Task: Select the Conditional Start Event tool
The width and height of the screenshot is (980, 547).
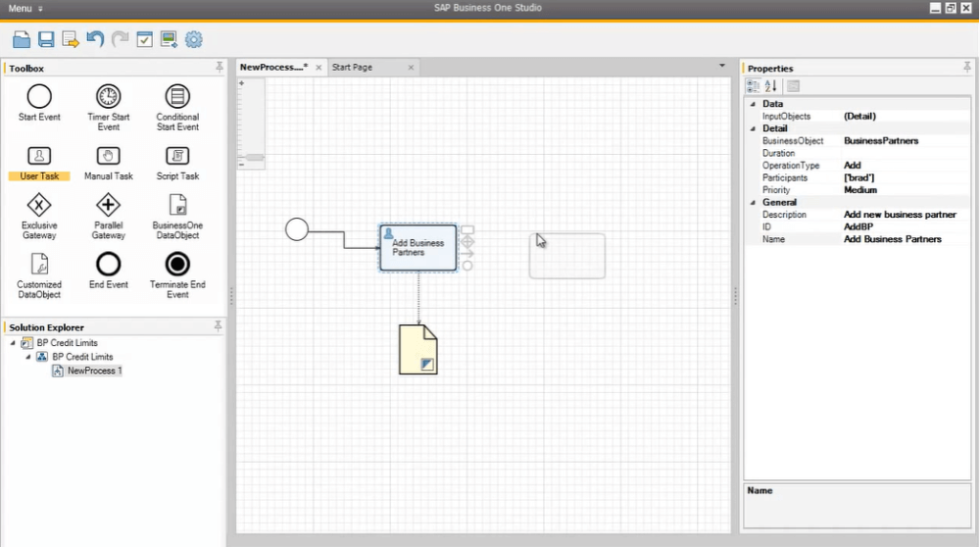Action: (177, 108)
